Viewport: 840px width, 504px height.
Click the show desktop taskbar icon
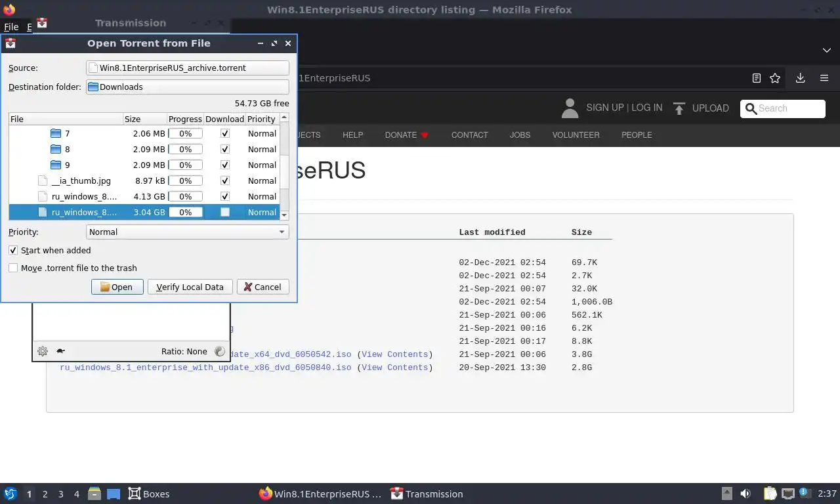pos(114,493)
